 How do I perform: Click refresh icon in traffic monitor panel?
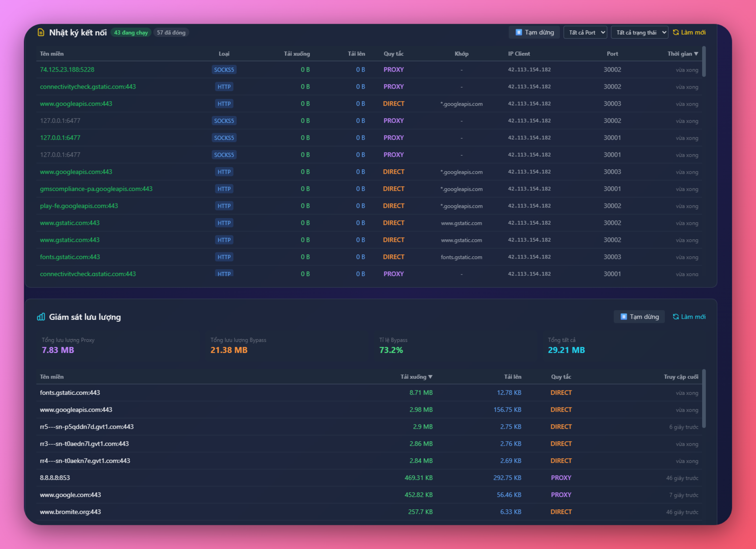pyautogui.click(x=676, y=317)
